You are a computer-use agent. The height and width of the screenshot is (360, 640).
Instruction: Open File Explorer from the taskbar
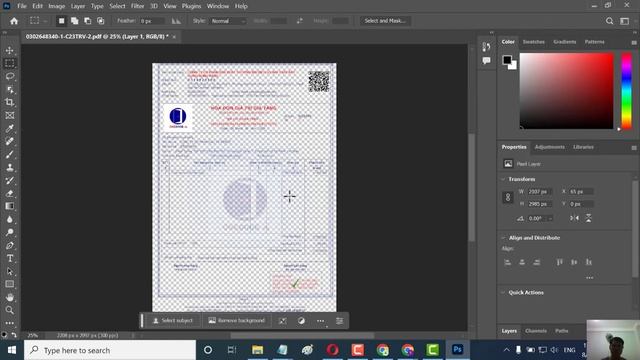(x=258, y=350)
